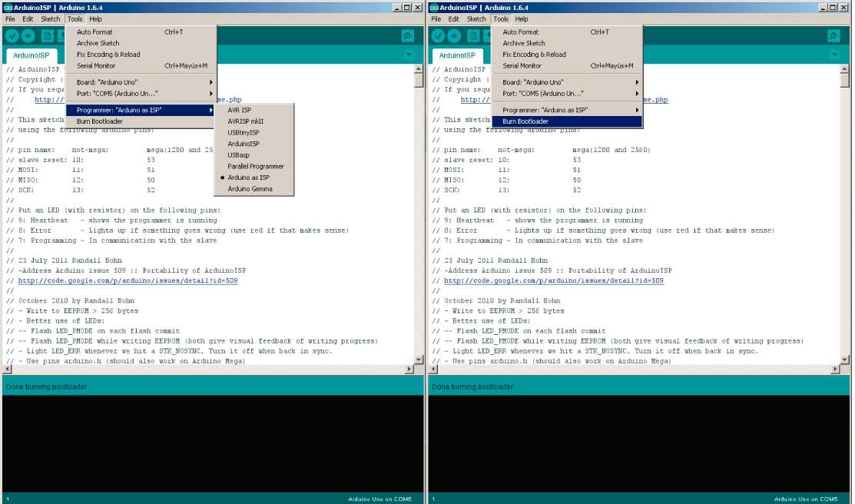Select Arduino Gemma programmer option

[254, 189]
